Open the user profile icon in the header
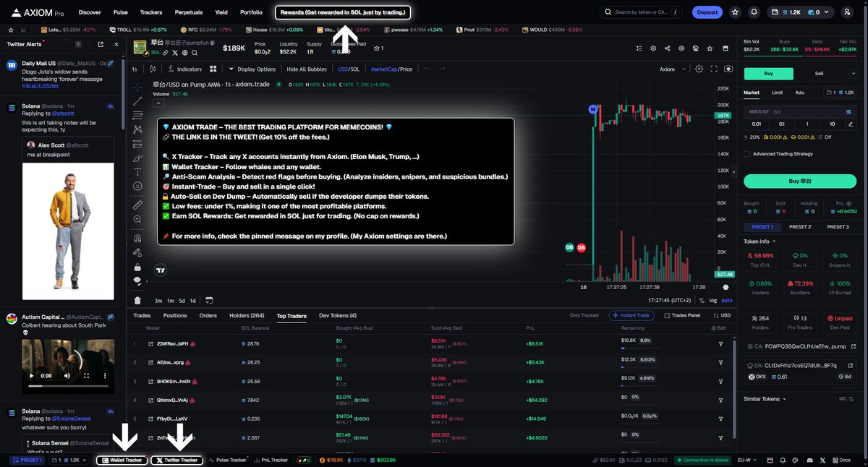 coord(847,12)
